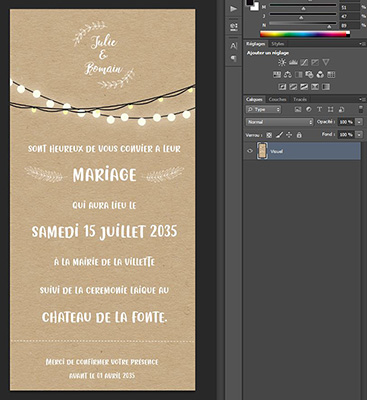Lock all on the layer
This screenshot has height=400, width=367.
tap(299, 135)
